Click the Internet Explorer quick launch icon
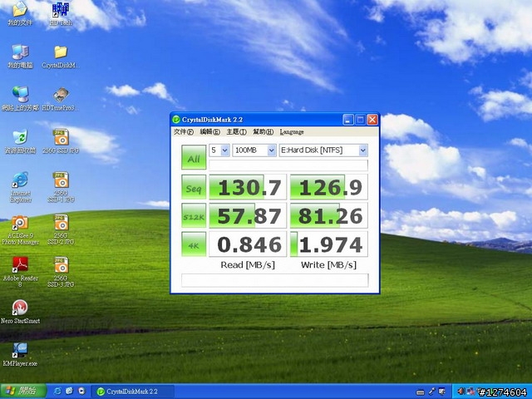The height and width of the screenshot is (399, 532). (x=57, y=391)
